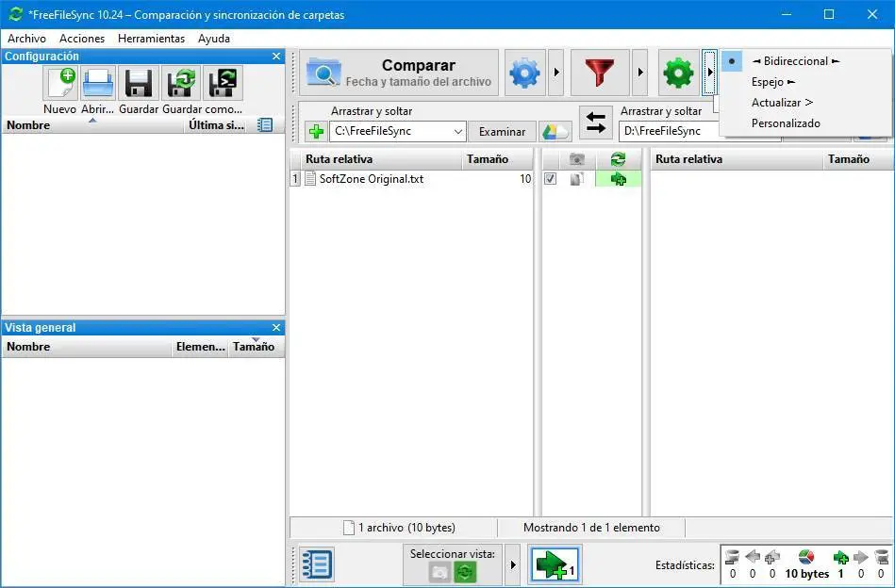
Task: Sort configurations by the Última si... column
Action: pos(216,125)
